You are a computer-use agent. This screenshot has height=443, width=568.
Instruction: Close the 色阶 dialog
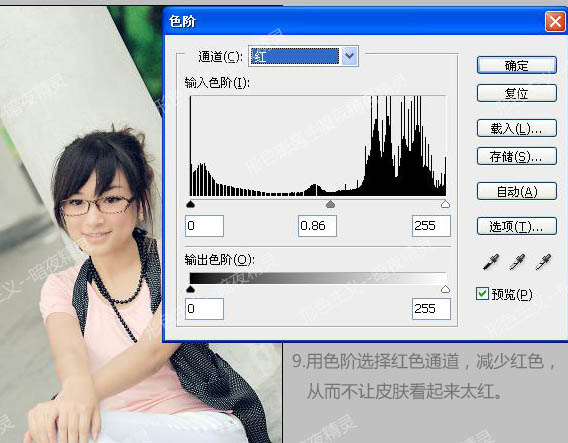[555, 22]
